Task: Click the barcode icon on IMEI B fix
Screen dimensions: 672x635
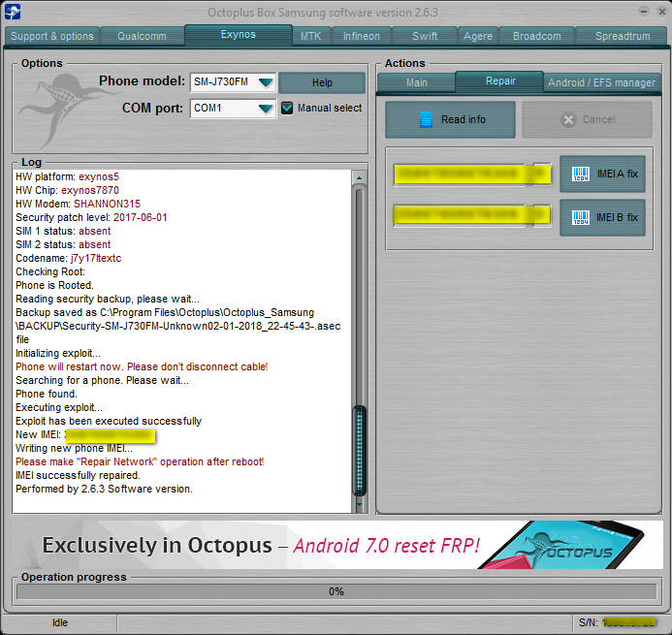Action: [x=581, y=218]
